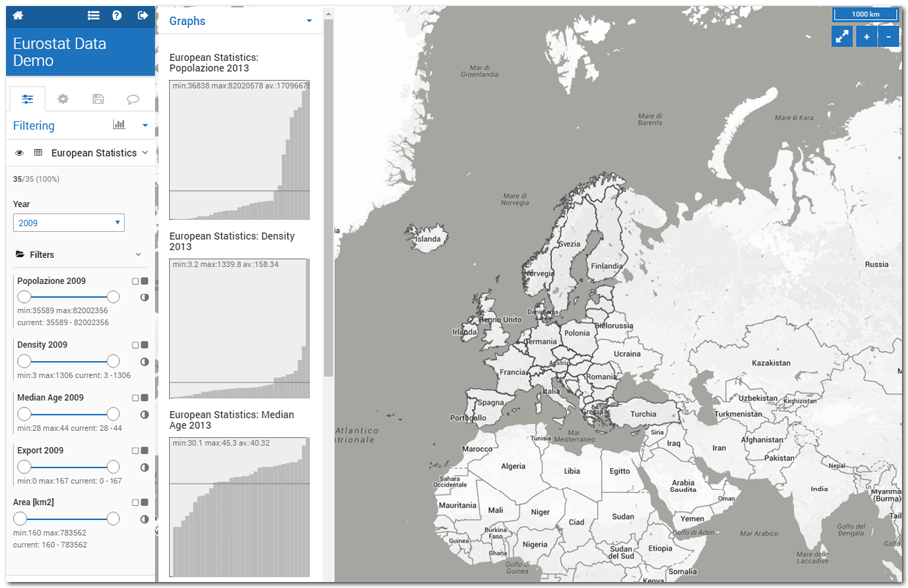This screenshot has height=588, width=908.
Task: Click the Export 2009 maximum slider handle
Action: (113, 467)
